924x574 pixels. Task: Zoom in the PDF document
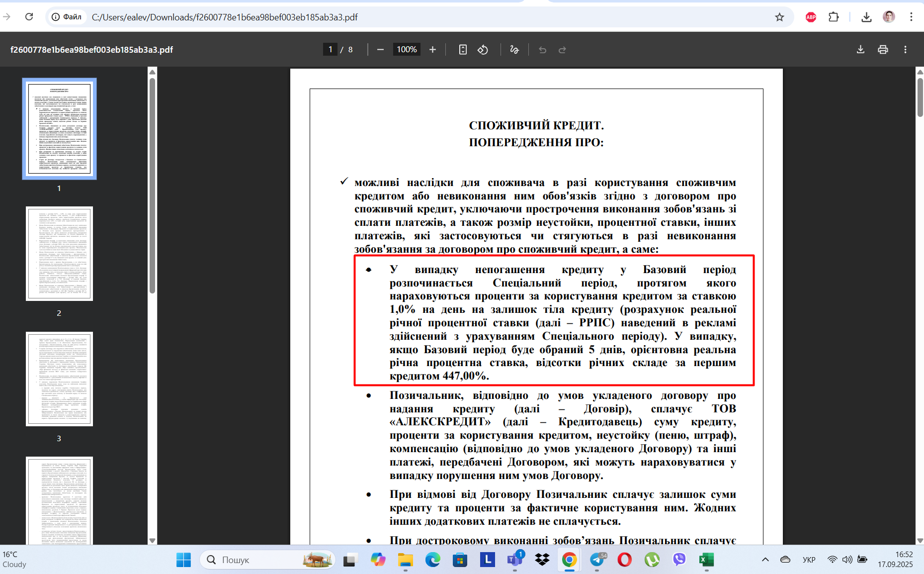coord(432,50)
